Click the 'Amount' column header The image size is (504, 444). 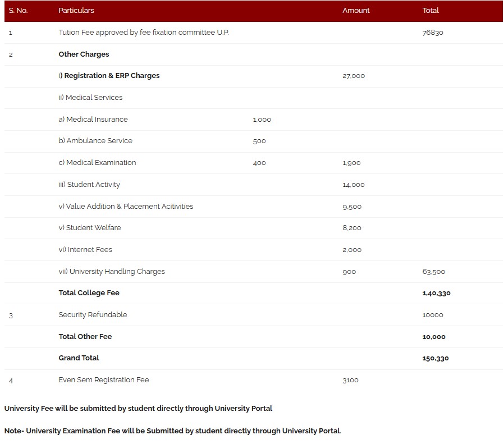click(356, 11)
